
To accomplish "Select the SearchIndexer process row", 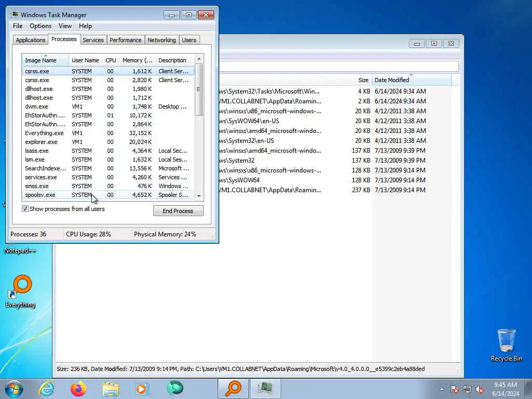I will coord(108,168).
